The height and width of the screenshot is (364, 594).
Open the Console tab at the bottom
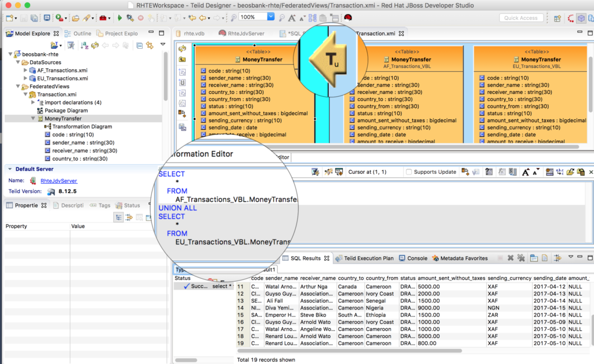[416, 259]
